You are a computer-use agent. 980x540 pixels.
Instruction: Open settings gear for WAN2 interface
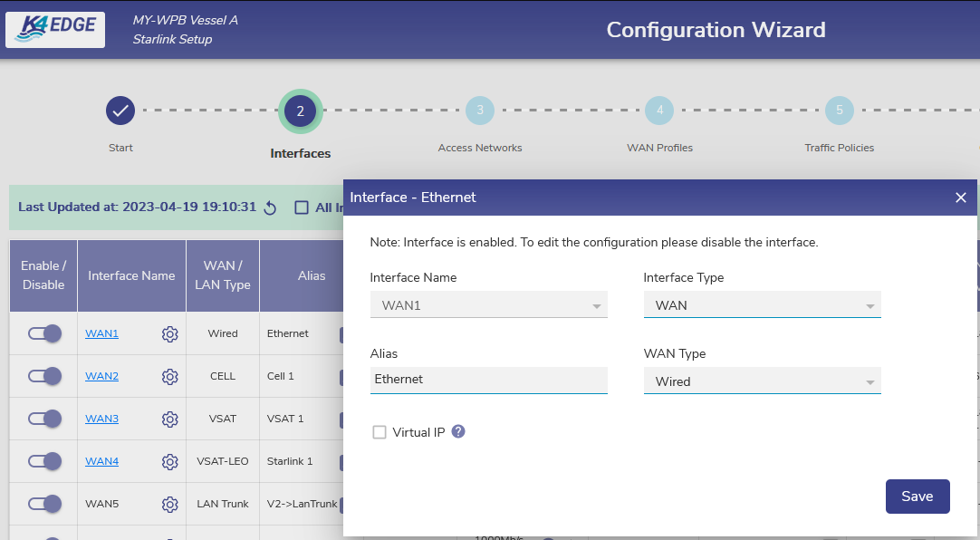pyautogui.click(x=169, y=376)
